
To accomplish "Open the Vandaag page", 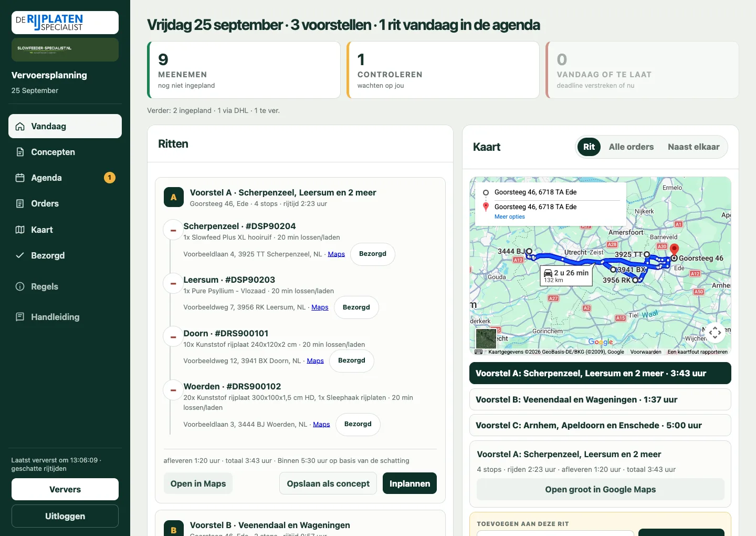I will click(65, 126).
